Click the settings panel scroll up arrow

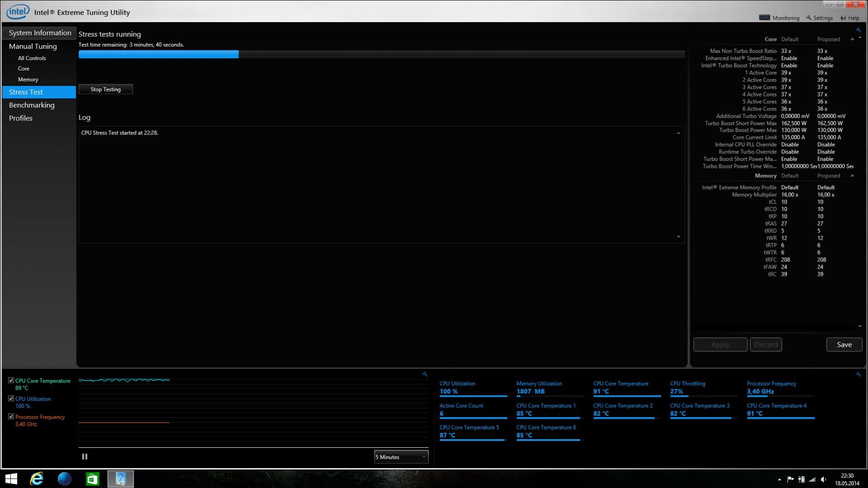[860, 38]
